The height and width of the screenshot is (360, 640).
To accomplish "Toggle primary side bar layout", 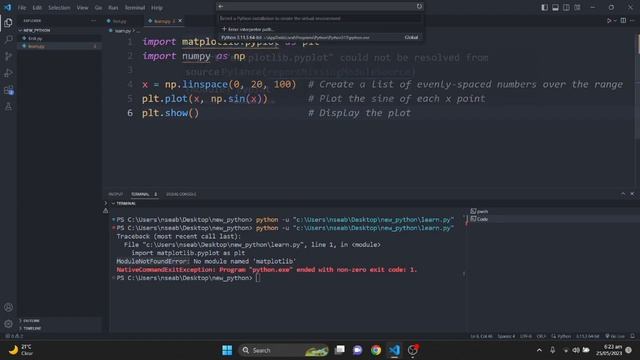I will coord(544,7).
